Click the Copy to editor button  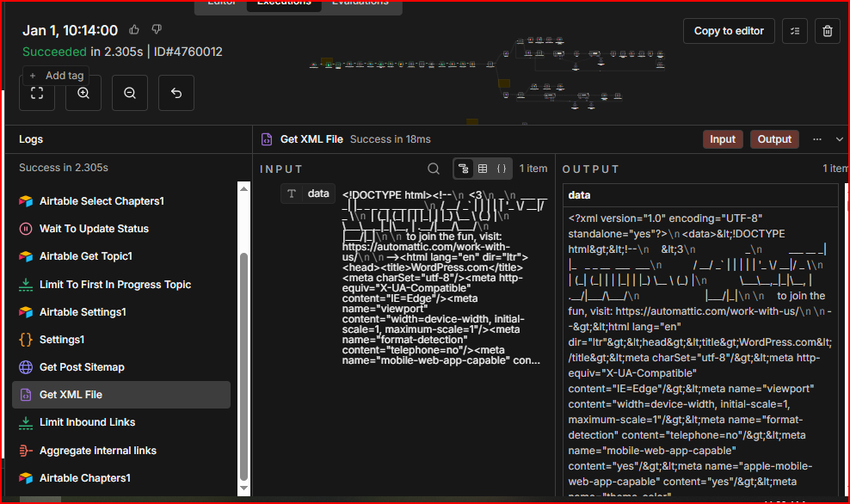[x=729, y=31]
